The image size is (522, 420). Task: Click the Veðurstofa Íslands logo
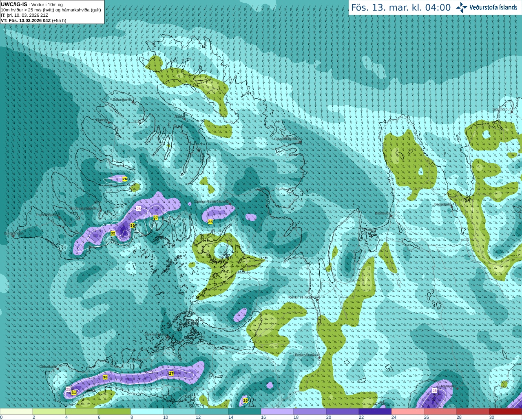tap(487, 7)
